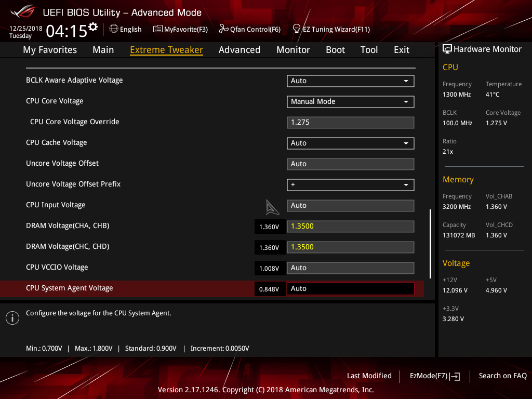
Task: Click the 3200 MHz memory frequency
Action: coord(457,207)
